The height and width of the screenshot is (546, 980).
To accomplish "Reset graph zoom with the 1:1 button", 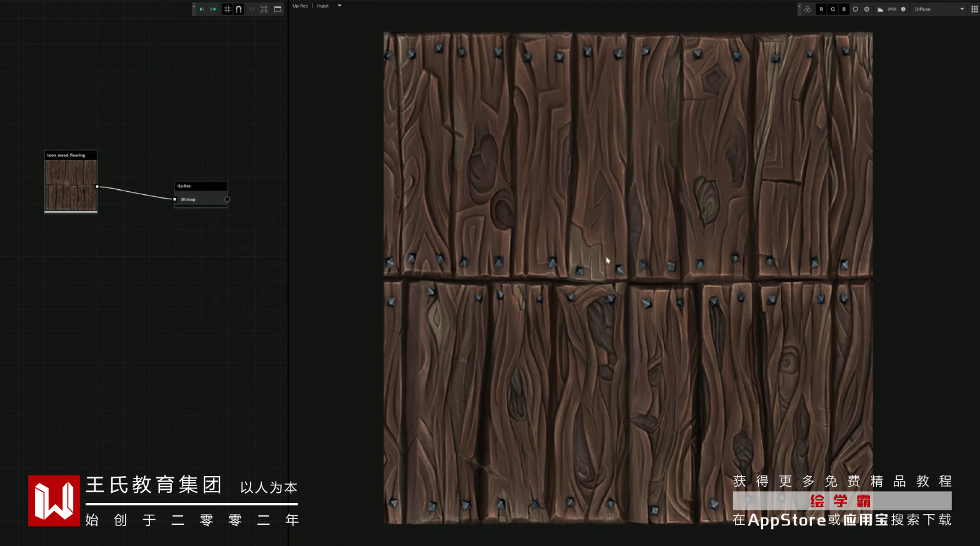I will tap(252, 9).
